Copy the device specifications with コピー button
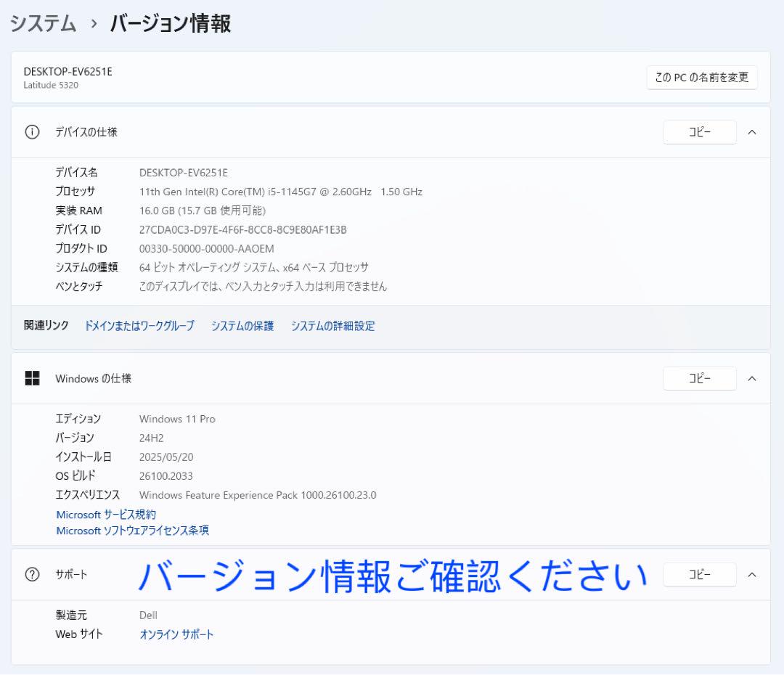Screen dimensions: 784x675 (700, 132)
